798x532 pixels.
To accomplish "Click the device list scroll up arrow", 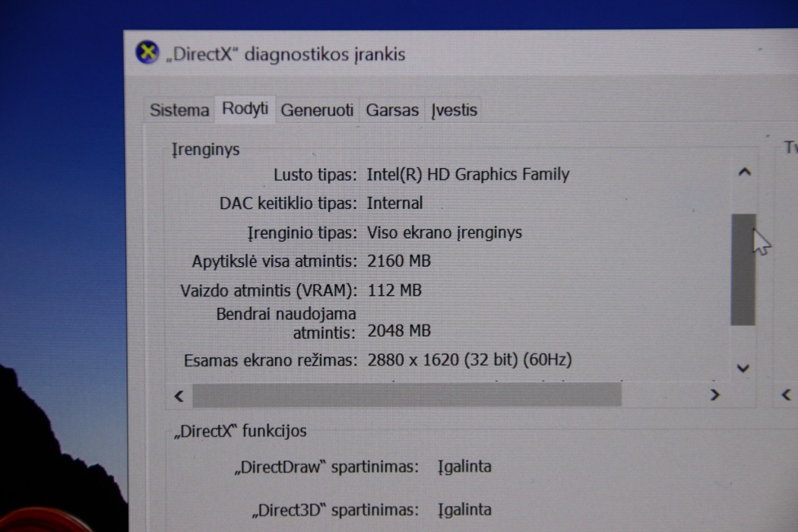I will [745, 172].
